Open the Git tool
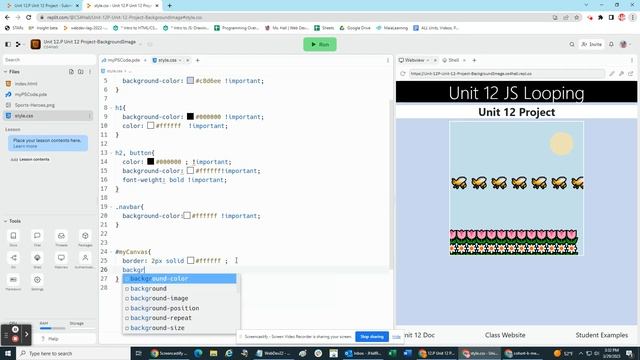 [x=13, y=260]
